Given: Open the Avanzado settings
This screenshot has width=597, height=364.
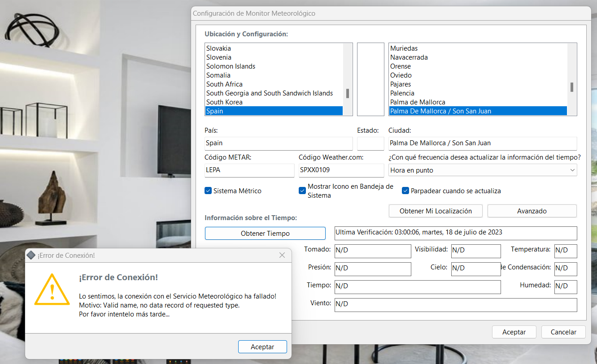Looking at the screenshot, I should pos(532,211).
